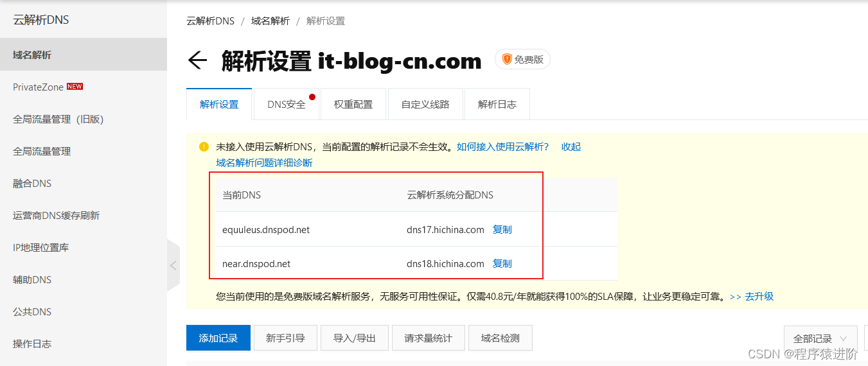Click the 云解析DNS sidebar heading
The image size is (868, 366).
pyautogui.click(x=41, y=20)
